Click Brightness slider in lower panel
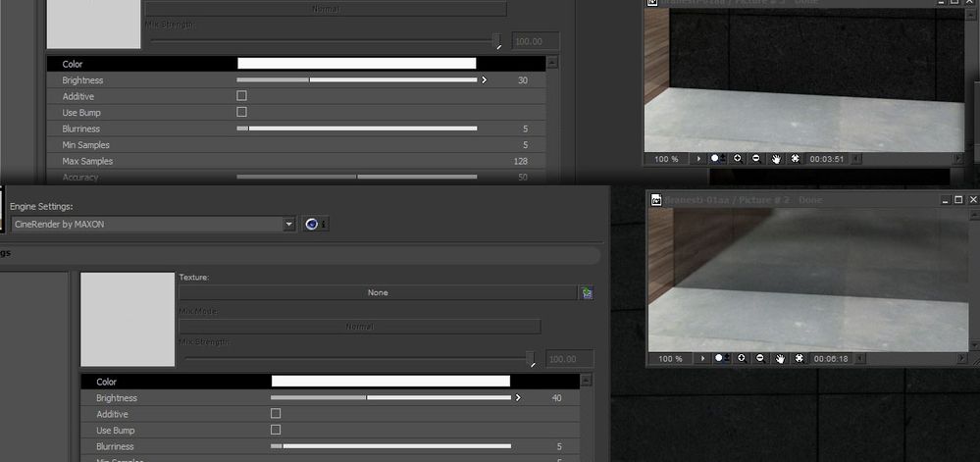 (390, 397)
